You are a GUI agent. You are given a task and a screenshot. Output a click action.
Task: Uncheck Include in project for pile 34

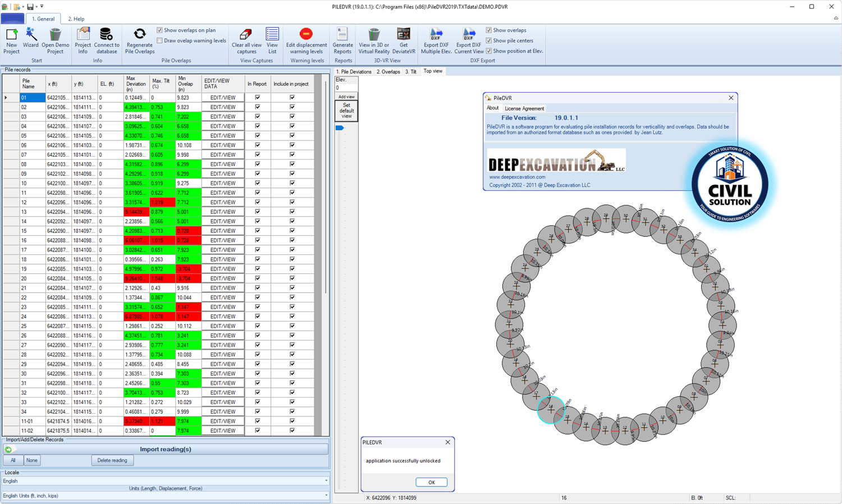(x=292, y=412)
